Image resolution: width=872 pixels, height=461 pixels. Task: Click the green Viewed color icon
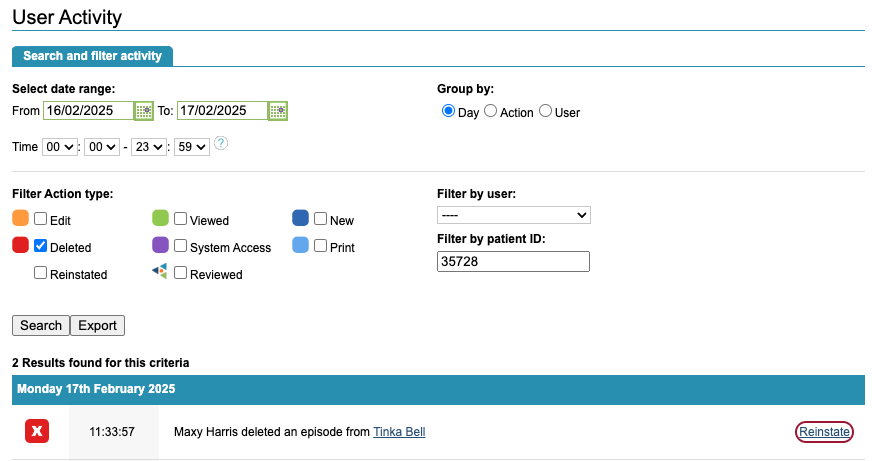[x=160, y=218]
